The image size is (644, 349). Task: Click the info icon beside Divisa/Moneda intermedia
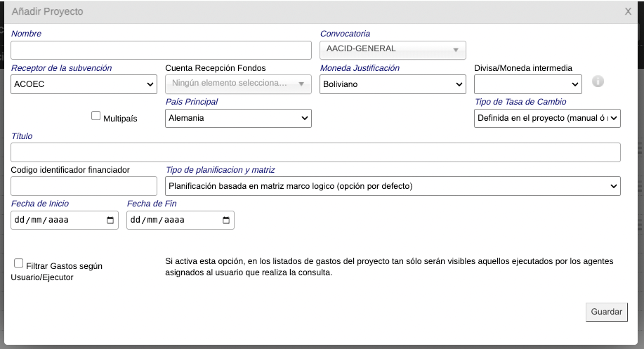[598, 81]
